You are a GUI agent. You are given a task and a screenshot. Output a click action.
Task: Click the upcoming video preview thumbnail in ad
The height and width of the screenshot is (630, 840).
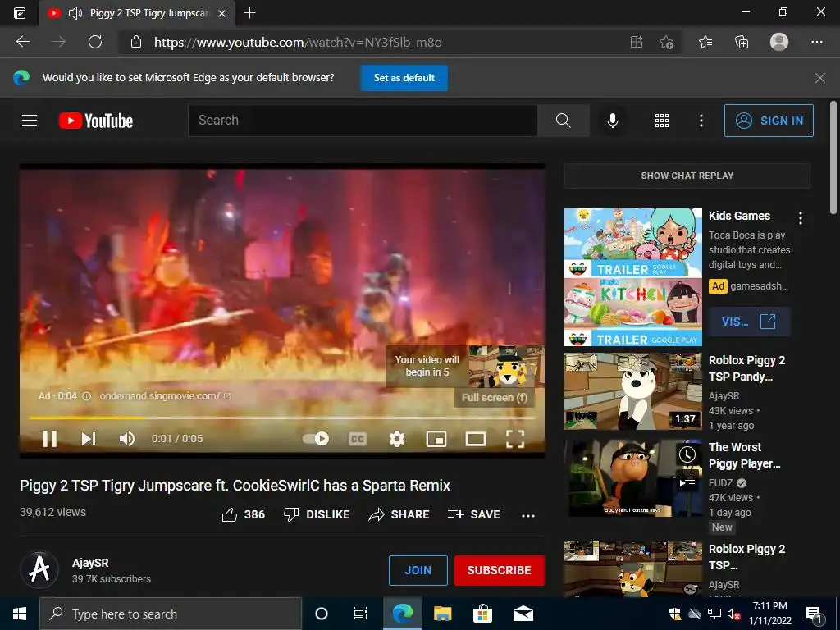[506, 367]
